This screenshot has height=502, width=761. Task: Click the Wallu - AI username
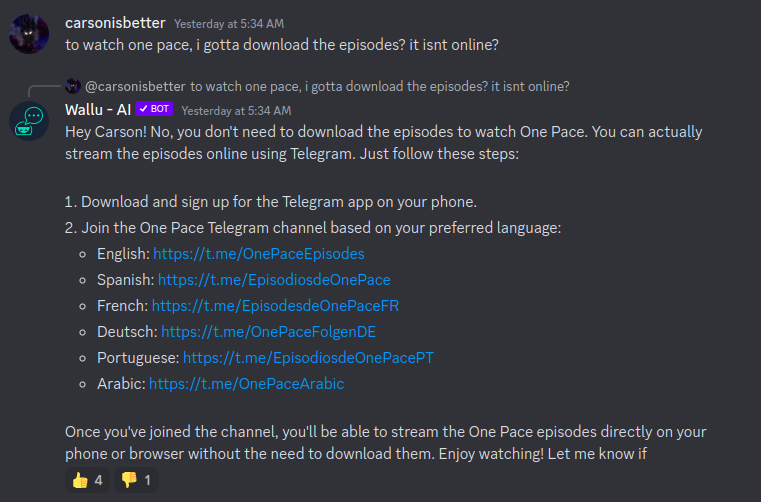tap(98, 110)
